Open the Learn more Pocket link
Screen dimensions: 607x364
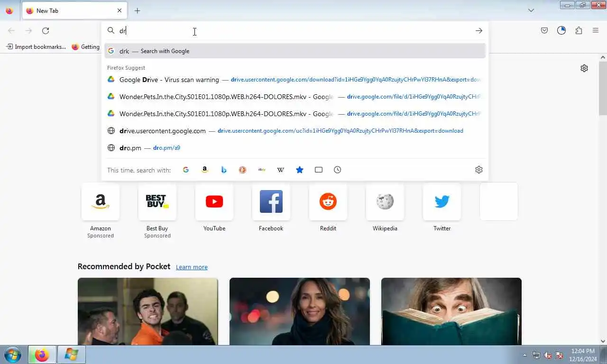[192, 267]
